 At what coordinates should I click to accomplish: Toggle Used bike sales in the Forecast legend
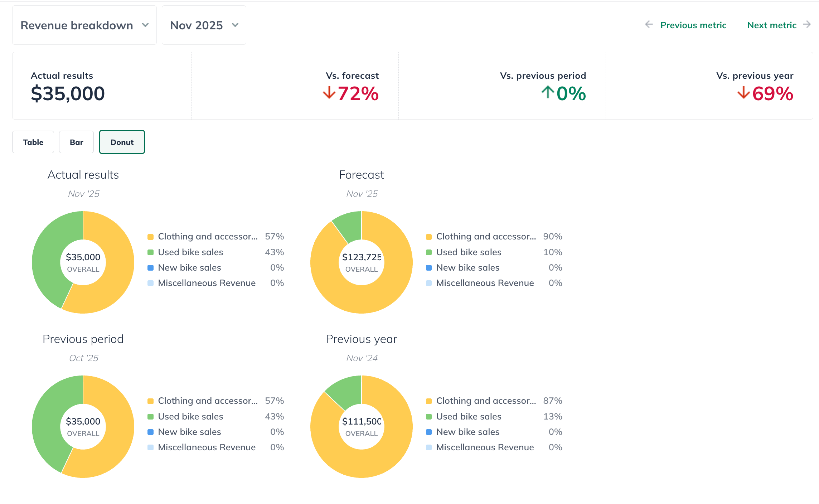(x=469, y=252)
